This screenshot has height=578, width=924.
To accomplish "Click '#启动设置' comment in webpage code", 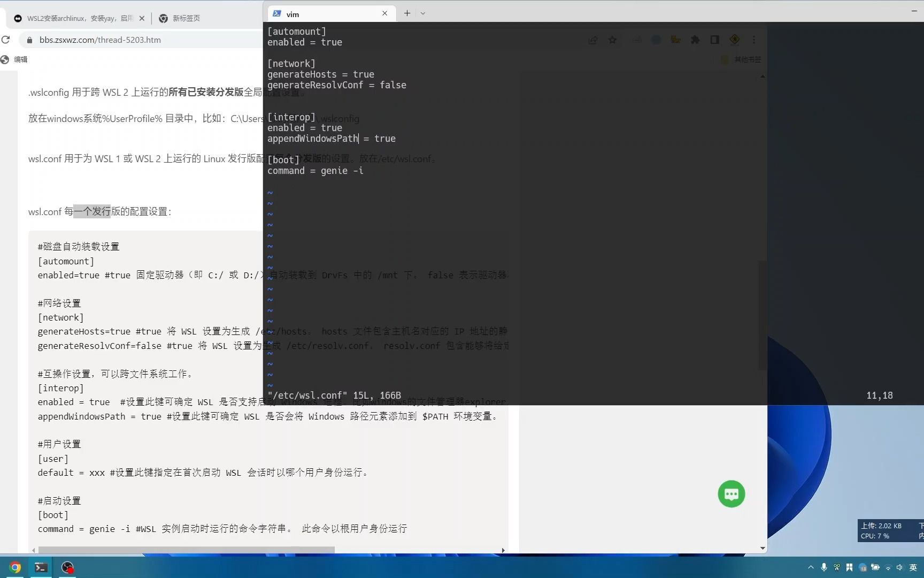I will [59, 501].
